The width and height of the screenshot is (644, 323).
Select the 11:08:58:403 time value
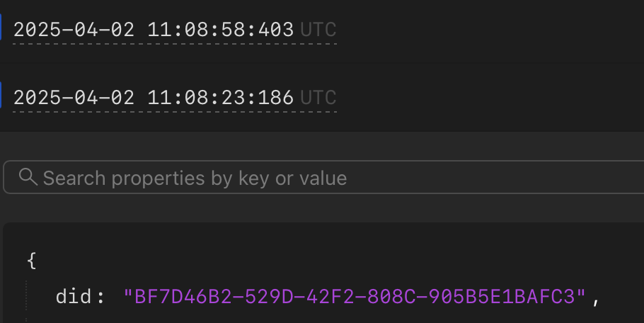pyautogui.click(x=220, y=30)
